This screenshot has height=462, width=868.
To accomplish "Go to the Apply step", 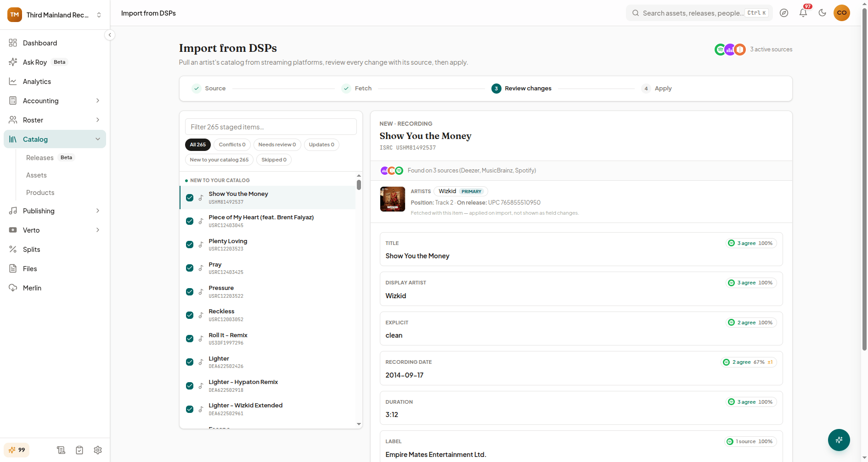I will click(657, 89).
